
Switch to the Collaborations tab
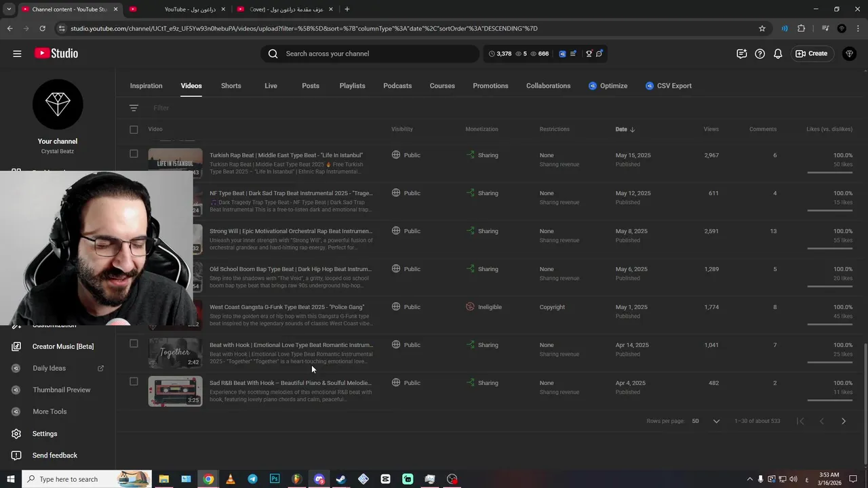click(x=548, y=86)
